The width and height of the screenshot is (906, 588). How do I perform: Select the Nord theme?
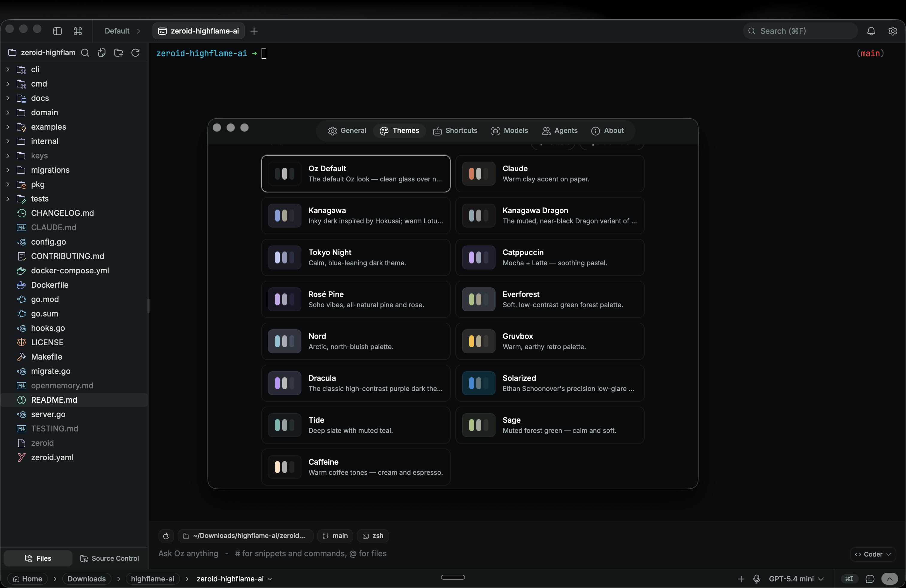tap(356, 341)
